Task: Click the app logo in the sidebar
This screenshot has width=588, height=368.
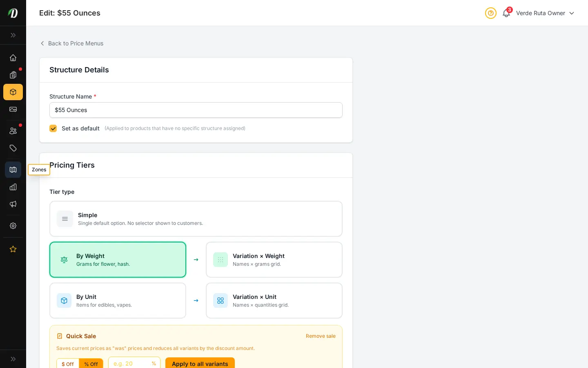Action: click(13, 13)
